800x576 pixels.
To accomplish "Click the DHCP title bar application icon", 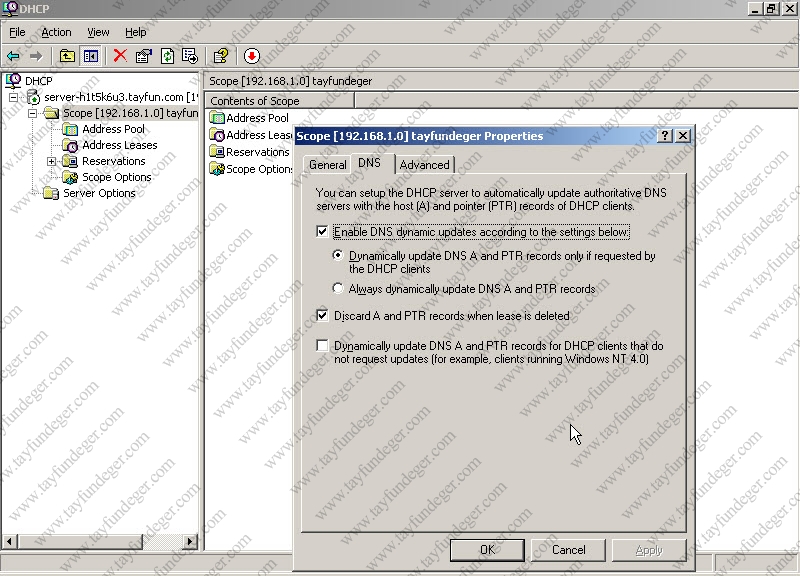I will [10, 8].
